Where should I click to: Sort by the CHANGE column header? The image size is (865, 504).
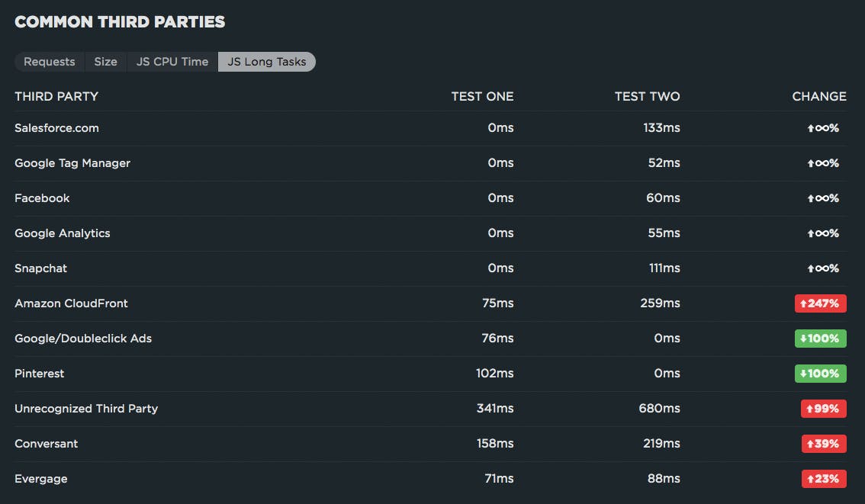coord(818,96)
